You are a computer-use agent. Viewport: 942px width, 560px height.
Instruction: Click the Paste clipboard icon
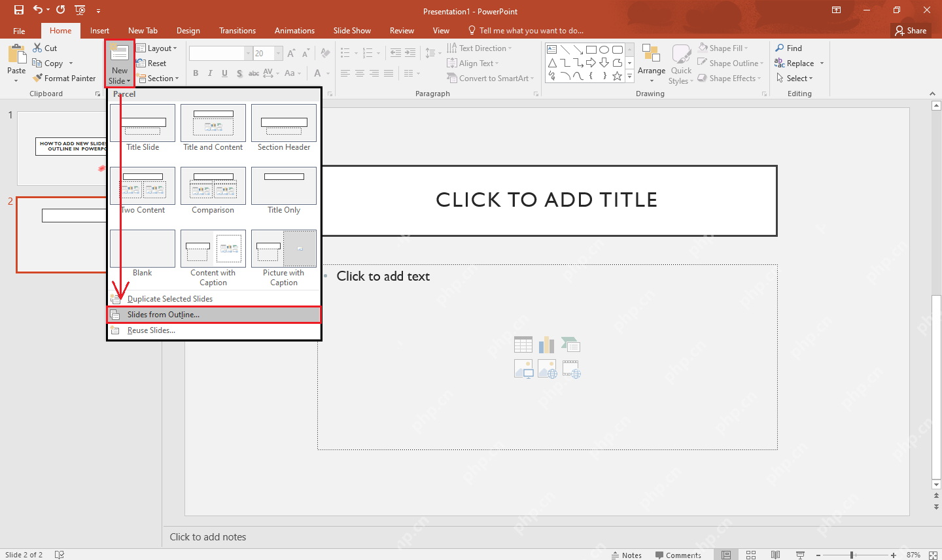(x=16, y=54)
